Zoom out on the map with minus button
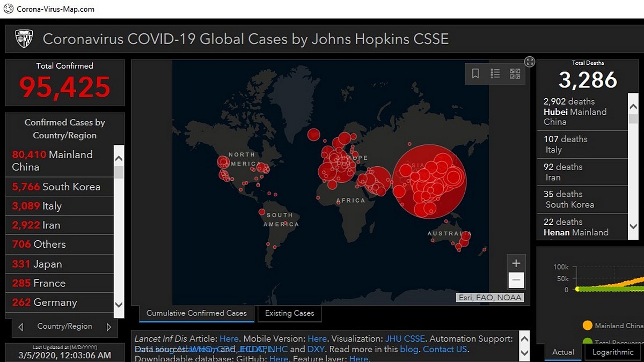 (516, 280)
